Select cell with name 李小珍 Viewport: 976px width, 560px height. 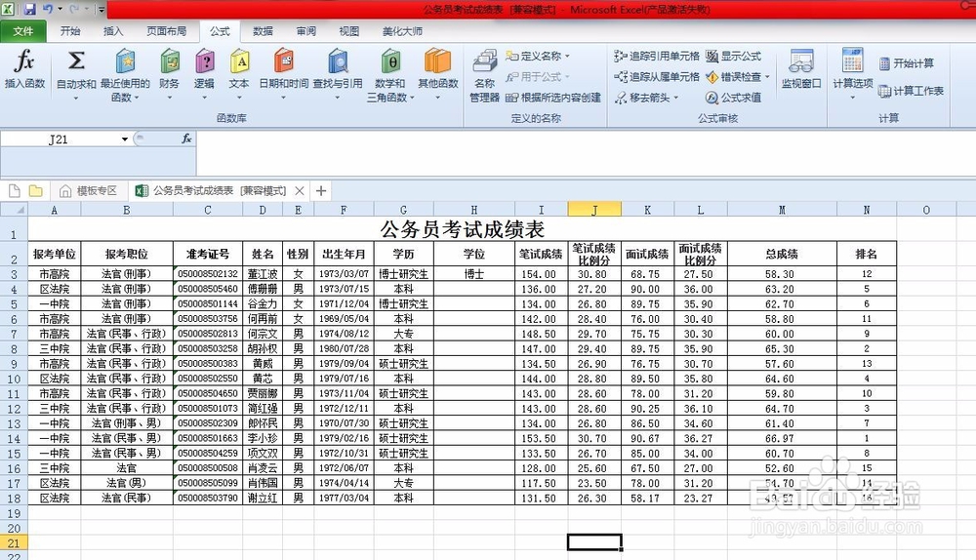[x=262, y=438]
